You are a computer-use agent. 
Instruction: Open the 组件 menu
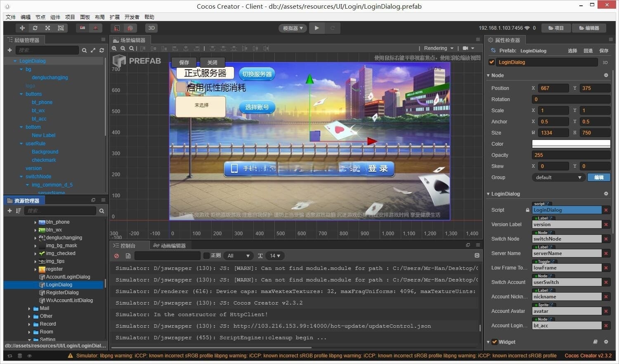[x=55, y=17]
